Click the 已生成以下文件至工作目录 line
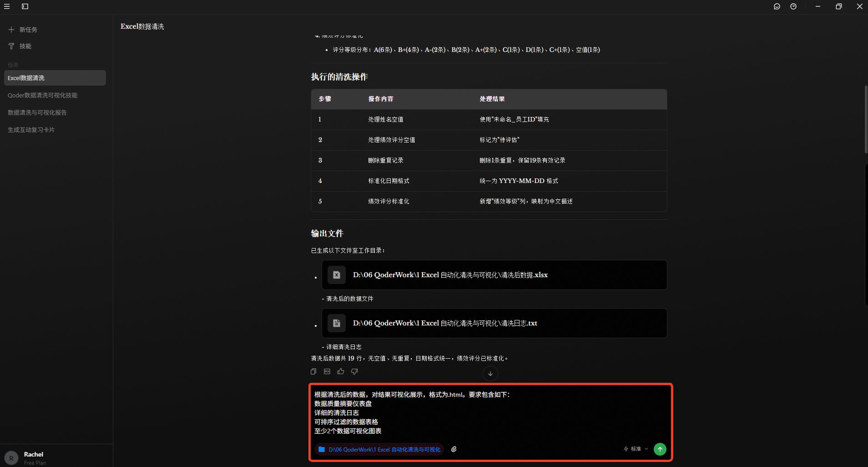 [x=348, y=250]
